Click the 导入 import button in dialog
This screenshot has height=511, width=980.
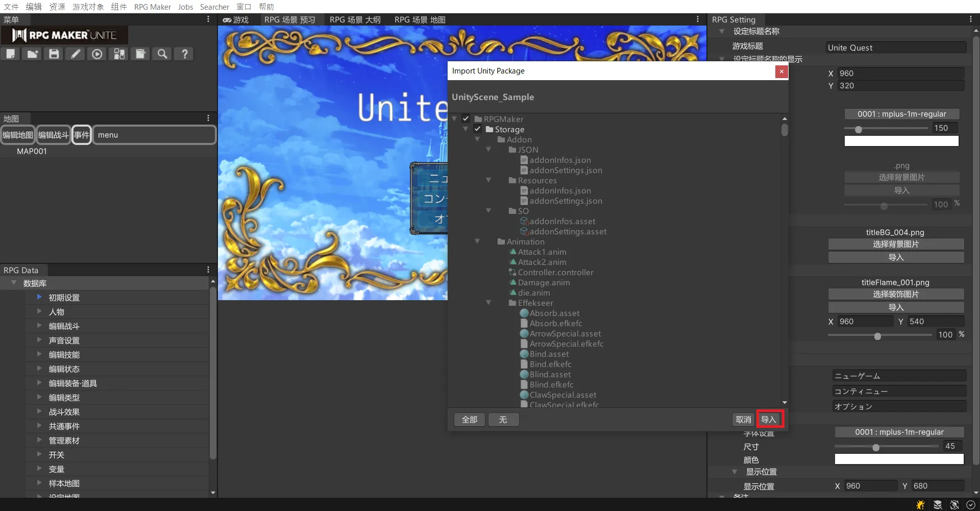[x=769, y=419]
